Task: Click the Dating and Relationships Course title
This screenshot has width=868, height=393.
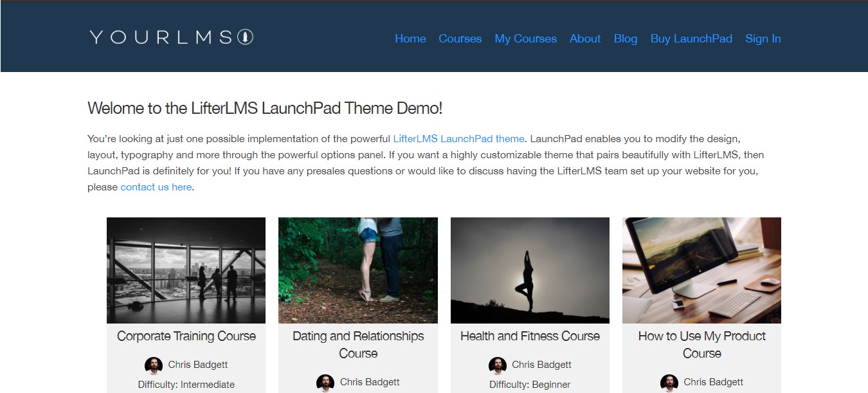Action: (358, 345)
